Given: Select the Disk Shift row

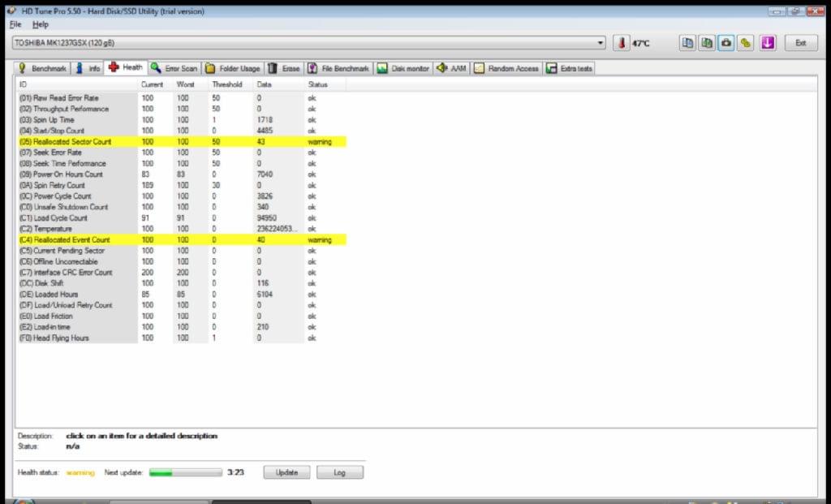Looking at the screenshot, I should 182,283.
